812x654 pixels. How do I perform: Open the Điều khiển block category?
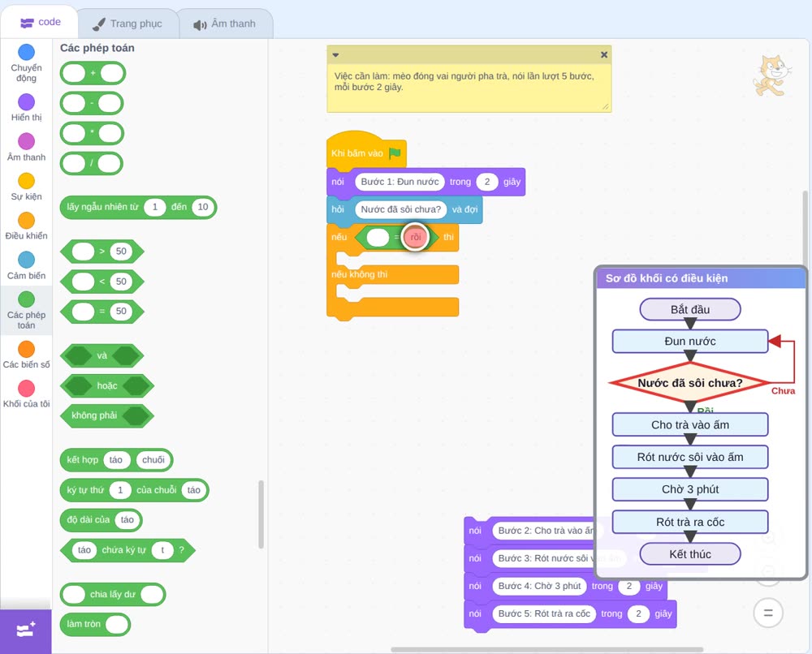click(26, 226)
